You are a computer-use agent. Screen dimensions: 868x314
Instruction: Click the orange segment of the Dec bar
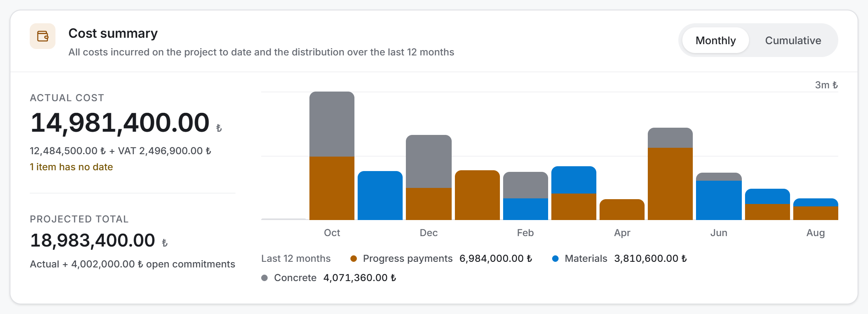[x=429, y=204]
